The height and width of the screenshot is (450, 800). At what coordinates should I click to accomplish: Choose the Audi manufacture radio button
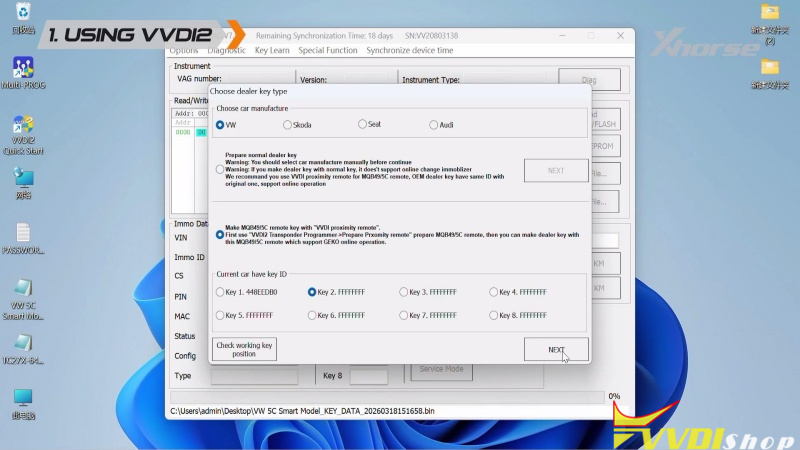(x=434, y=125)
